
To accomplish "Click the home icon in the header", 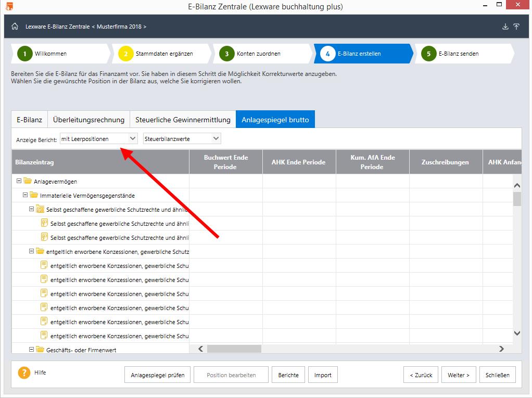I will tap(15, 27).
